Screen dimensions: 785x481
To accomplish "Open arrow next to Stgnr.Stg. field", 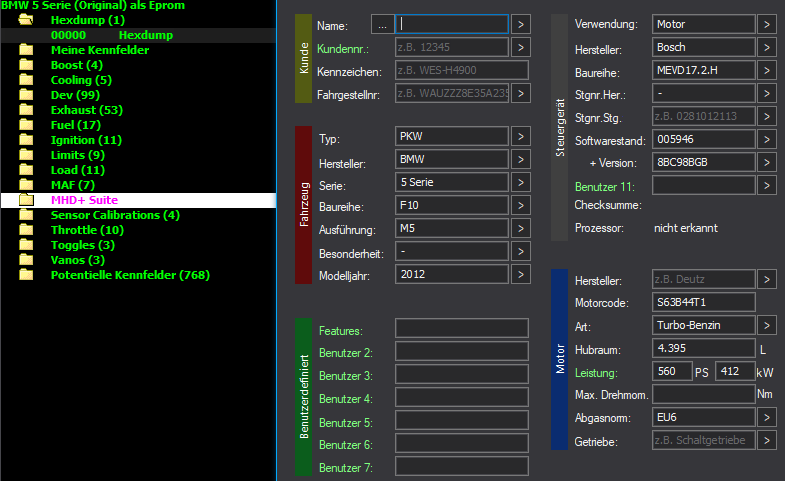I will click(x=766, y=117).
